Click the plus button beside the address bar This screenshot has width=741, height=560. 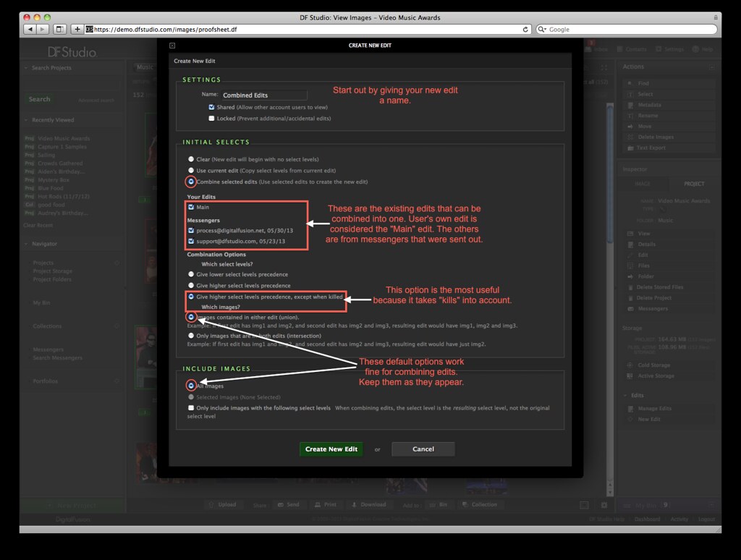[x=77, y=29]
